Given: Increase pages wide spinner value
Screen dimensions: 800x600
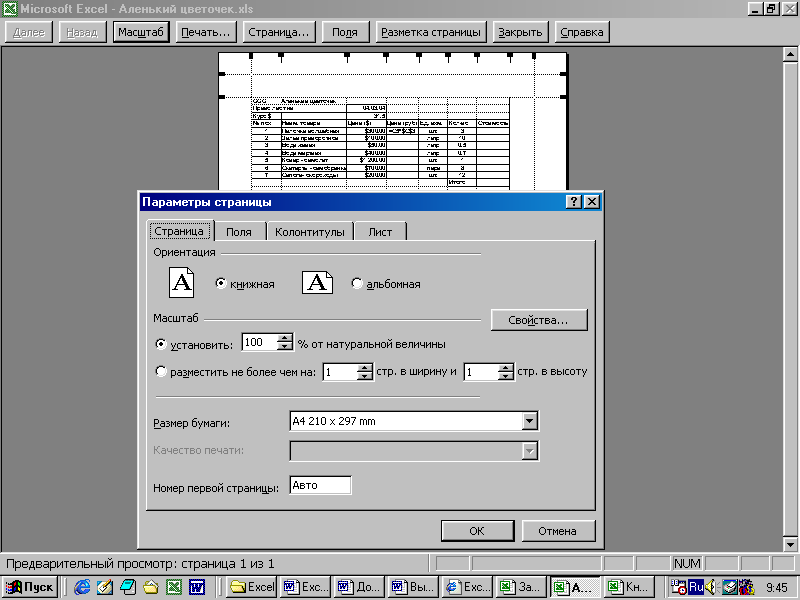Looking at the screenshot, I should pos(364,368).
